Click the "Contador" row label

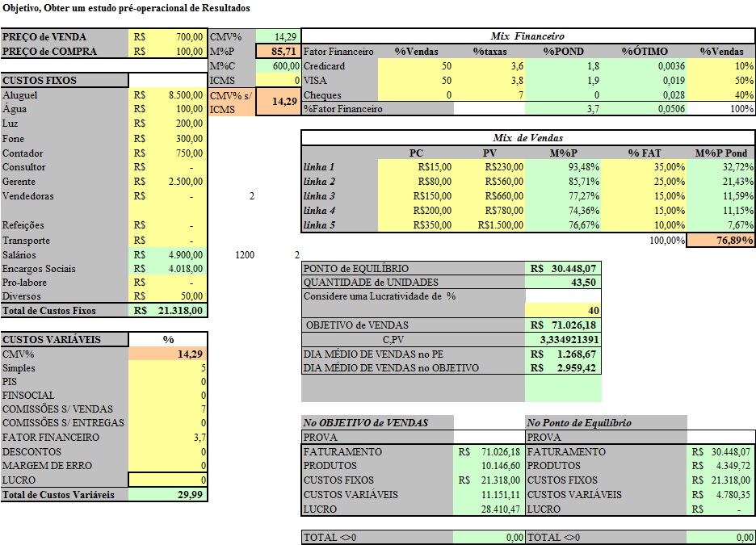(23, 153)
